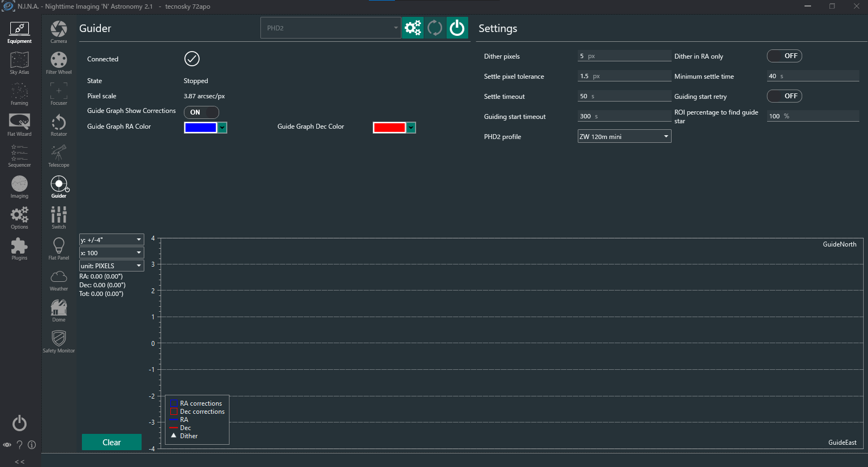This screenshot has height=467, width=868.
Task: Expand Guide Graph RA Color dropdown arrow
Action: click(222, 128)
